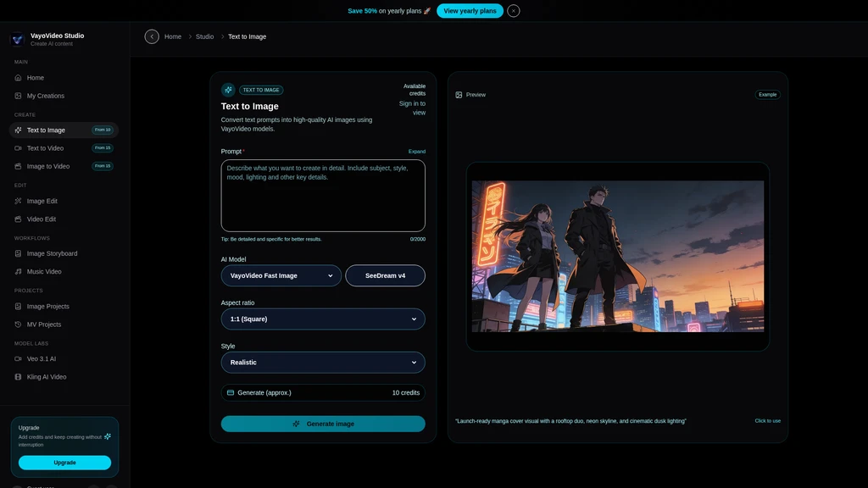
Task: Click the Example badge in Preview
Action: click(767, 95)
